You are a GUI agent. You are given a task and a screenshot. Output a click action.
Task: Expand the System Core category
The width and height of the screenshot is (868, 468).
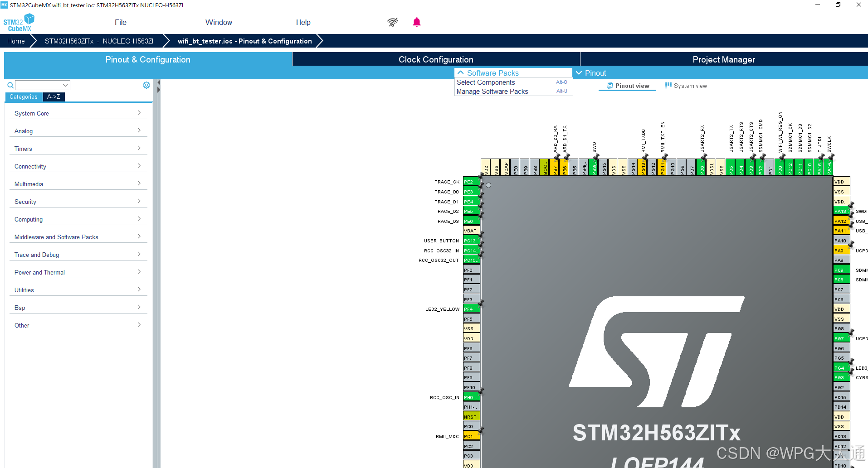coord(78,113)
